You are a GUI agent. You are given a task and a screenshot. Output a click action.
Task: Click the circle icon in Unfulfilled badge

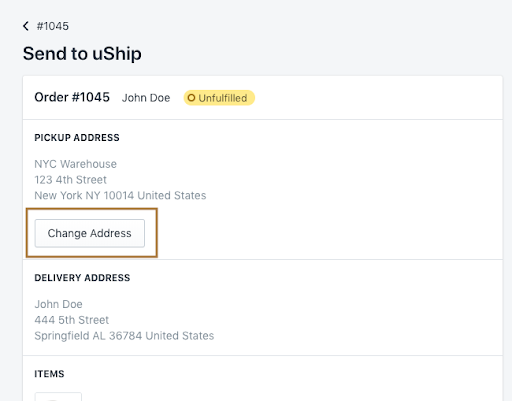(x=191, y=98)
